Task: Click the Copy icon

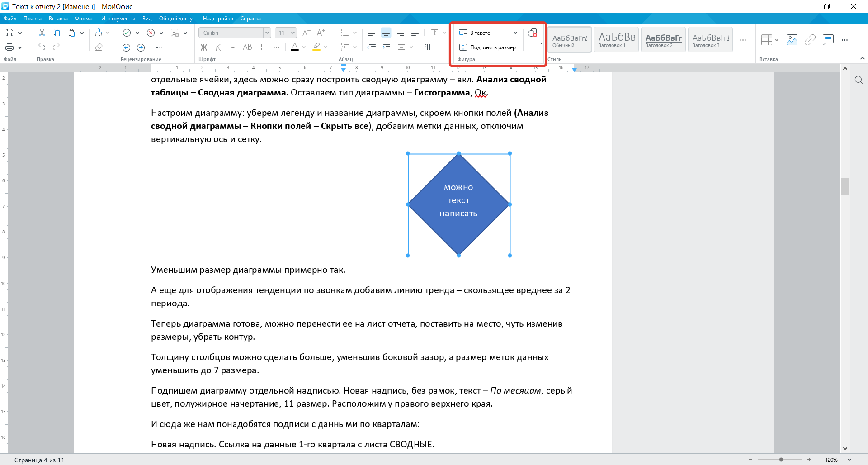Action: point(57,33)
